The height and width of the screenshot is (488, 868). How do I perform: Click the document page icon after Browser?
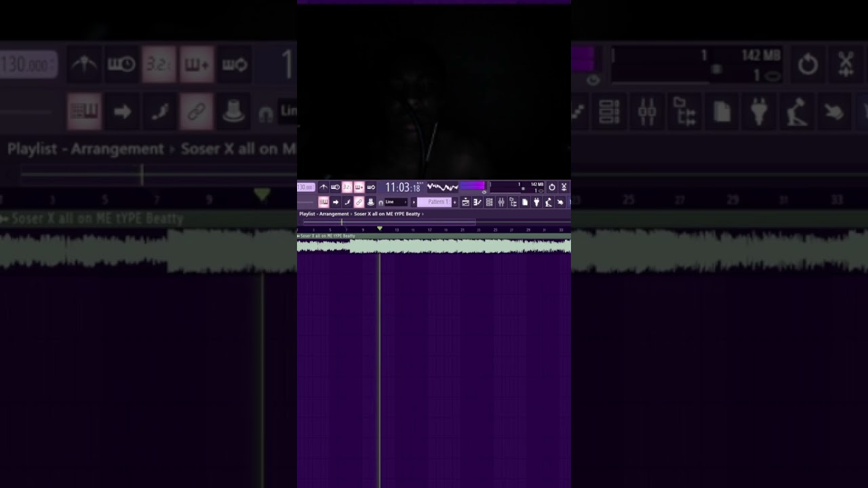pyautogui.click(x=525, y=202)
